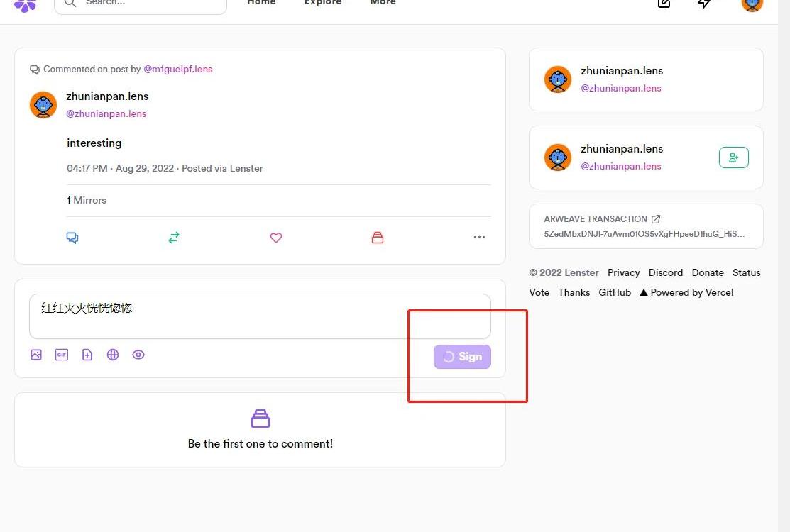The width and height of the screenshot is (790, 532).
Task: Click the collect settings file-plus icon
Action: point(87,355)
